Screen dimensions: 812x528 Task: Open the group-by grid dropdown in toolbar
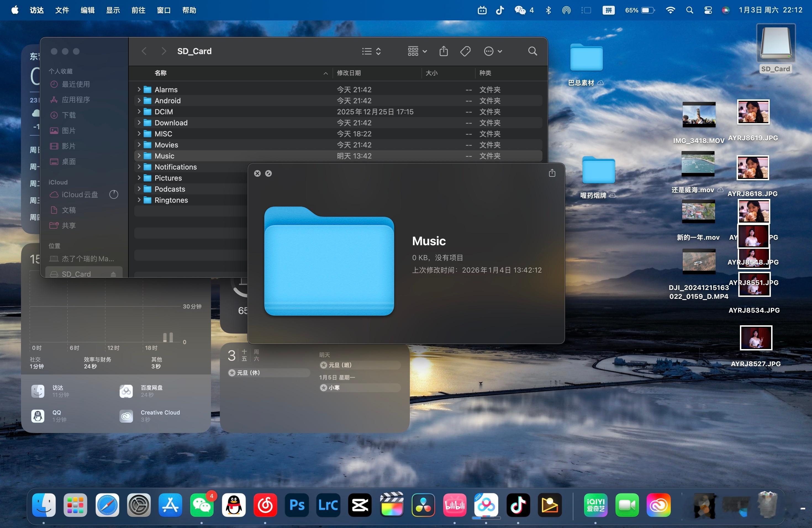(x=417, y=51)
